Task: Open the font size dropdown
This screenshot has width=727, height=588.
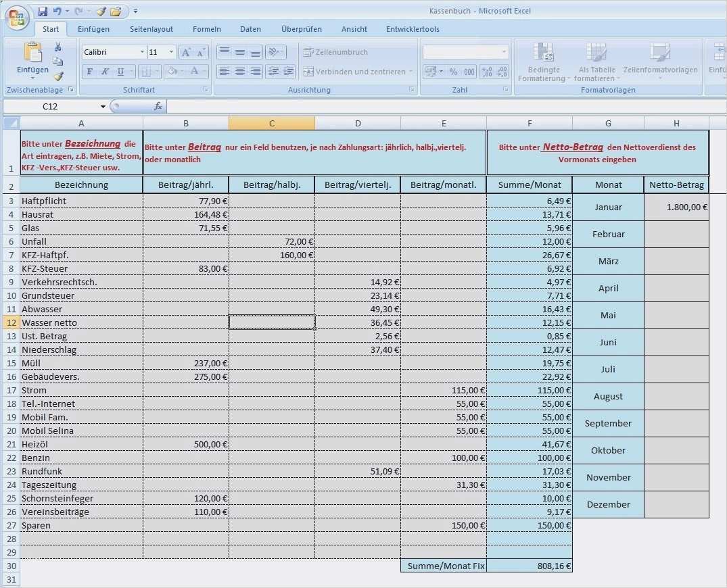Action: 171,51
